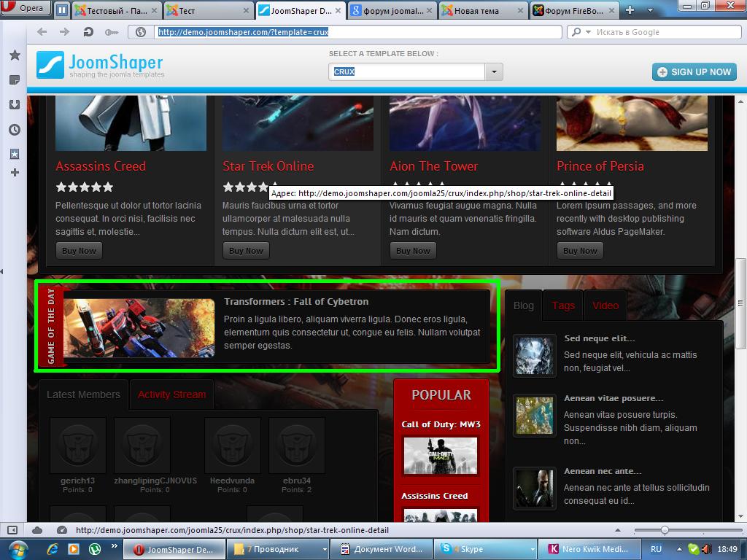
Task: Open the Notes panel in sidebar
Action: [x=14, y=79]
